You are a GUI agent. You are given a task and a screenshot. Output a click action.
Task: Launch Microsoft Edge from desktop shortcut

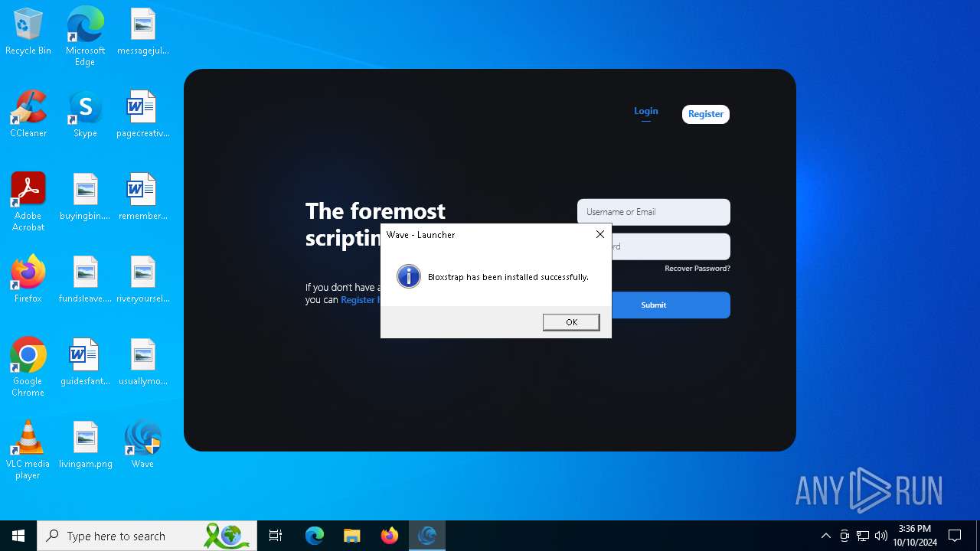pyautogui.click(x=85, y=36)
